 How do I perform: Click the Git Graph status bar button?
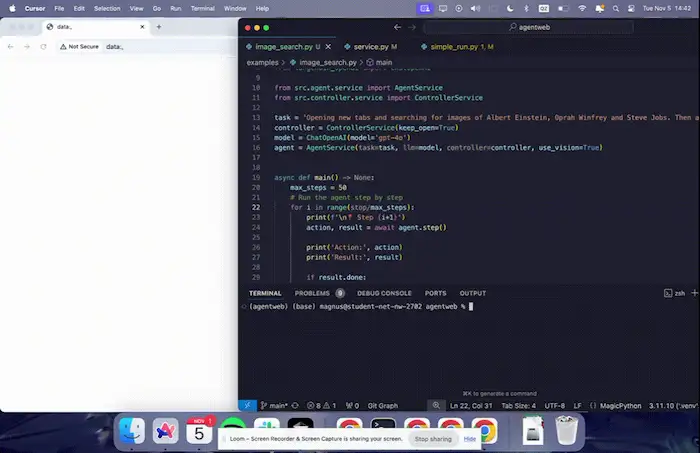[x=383, y=405]
